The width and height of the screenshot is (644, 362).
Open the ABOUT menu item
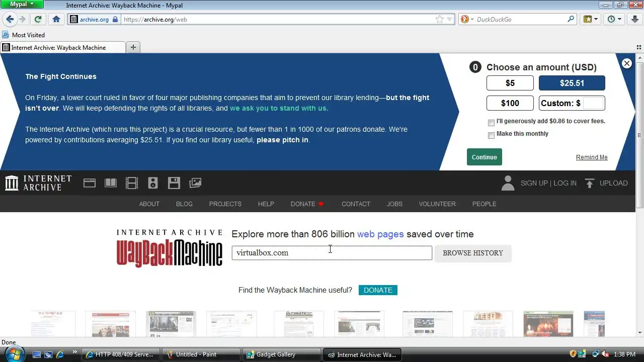[x=149, y=204]
